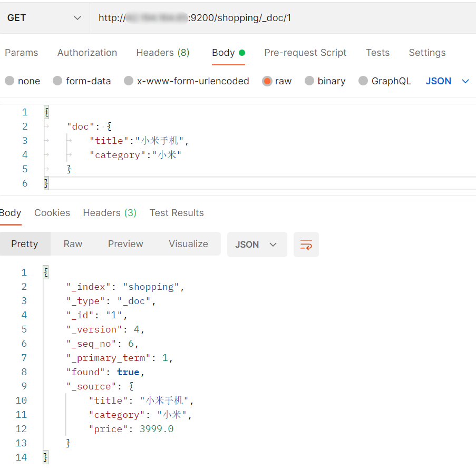Expand the blue JSON body format dropdown
Viewport: 476px width, 469px height.
(447, 81)
